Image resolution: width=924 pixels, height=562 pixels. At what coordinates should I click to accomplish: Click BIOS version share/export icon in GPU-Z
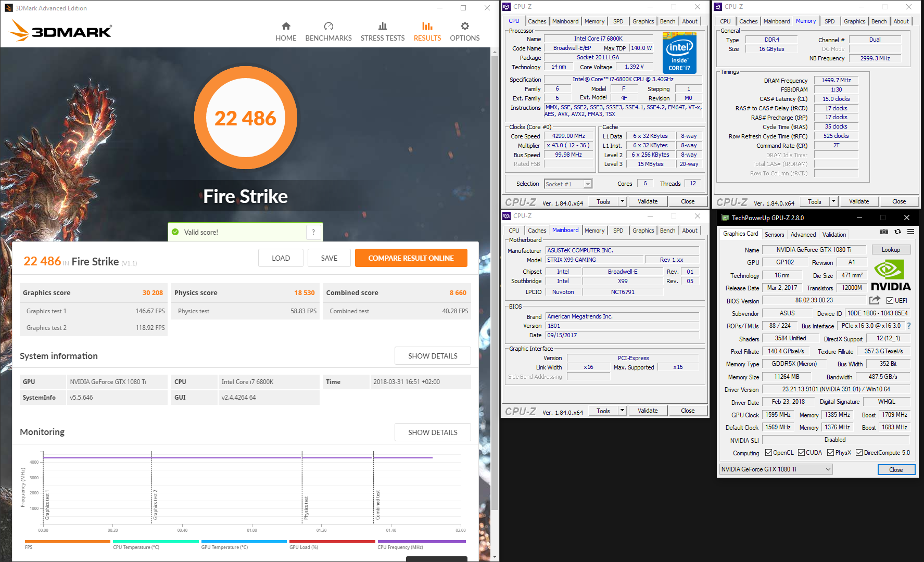875,300
